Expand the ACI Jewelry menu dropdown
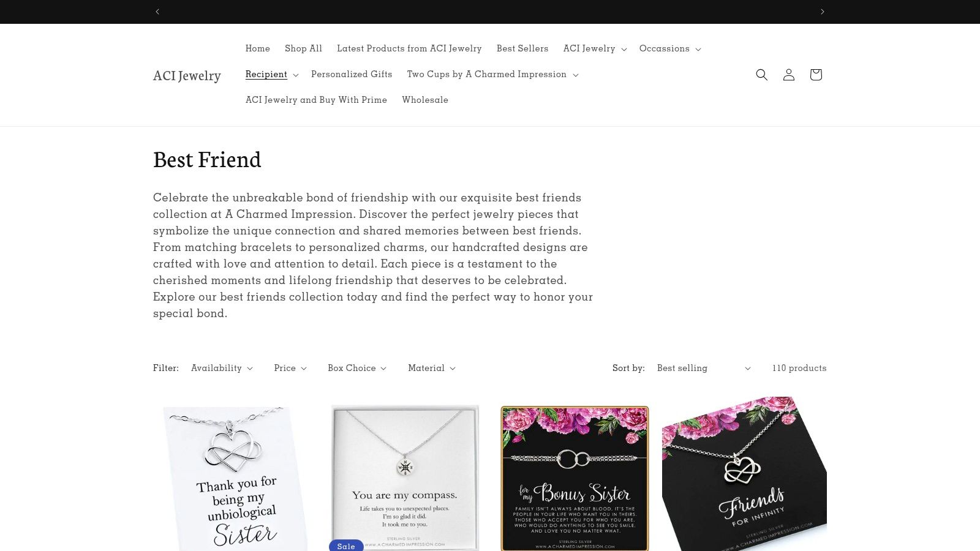The width and height of the screenshot is (980, 551). pyautogui.click(x=595, y=49)
